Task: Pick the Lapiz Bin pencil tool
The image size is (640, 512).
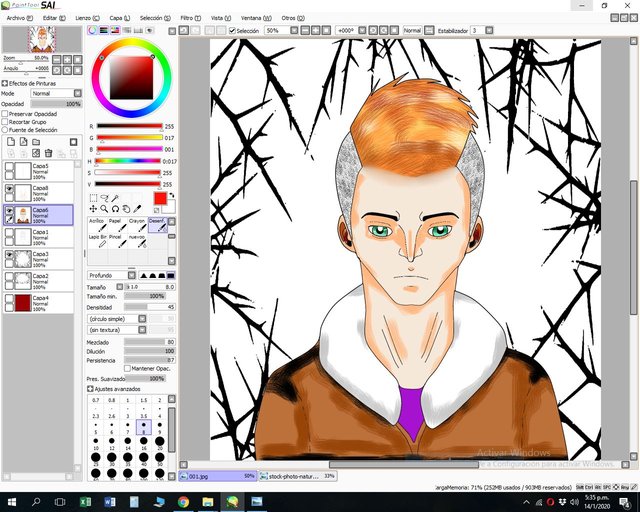Action: (98, 241)
